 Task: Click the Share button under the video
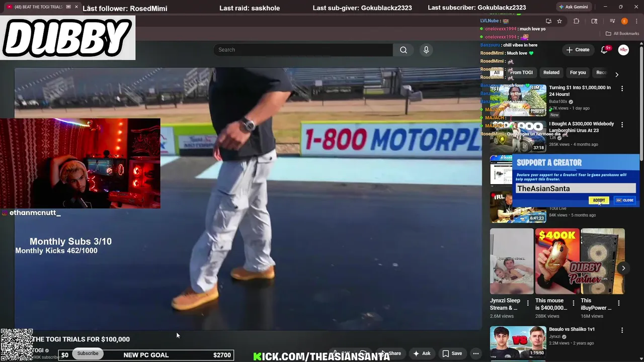[x=391, y=353]
